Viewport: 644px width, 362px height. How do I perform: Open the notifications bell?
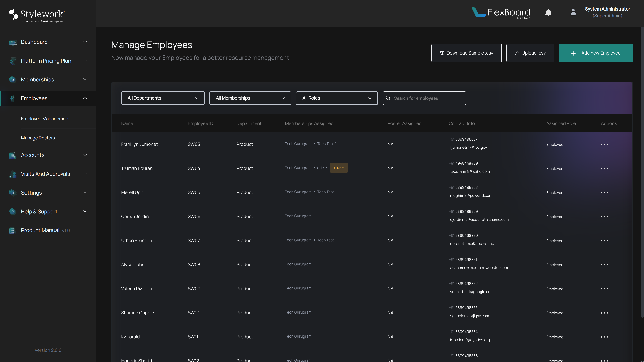[548, 12]
